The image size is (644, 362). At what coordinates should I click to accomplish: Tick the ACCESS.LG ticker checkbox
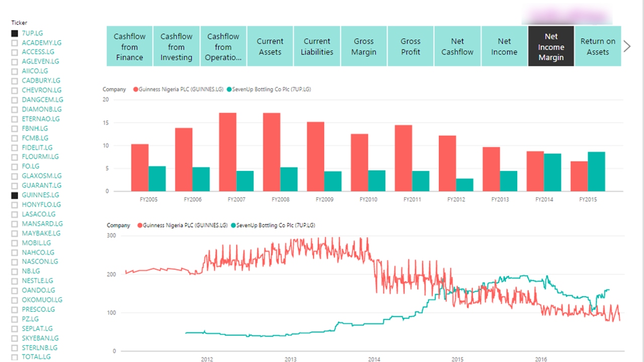point(15,52)
